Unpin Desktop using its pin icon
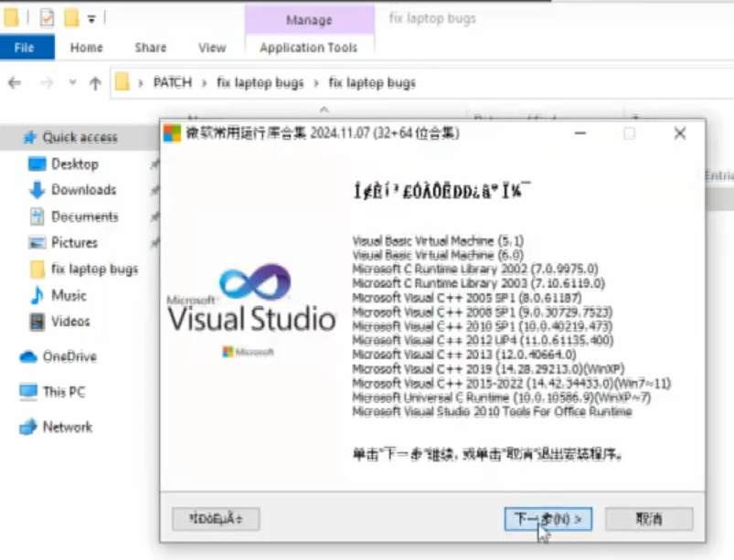The image size is (734, 560). tap(154, 164)
